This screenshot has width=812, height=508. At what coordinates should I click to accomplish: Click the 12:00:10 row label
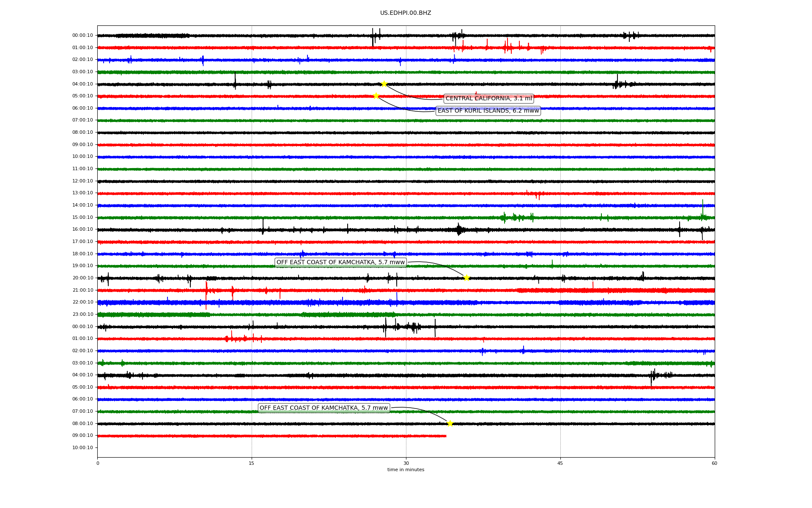pyautogui.click(x=82, y=181)
